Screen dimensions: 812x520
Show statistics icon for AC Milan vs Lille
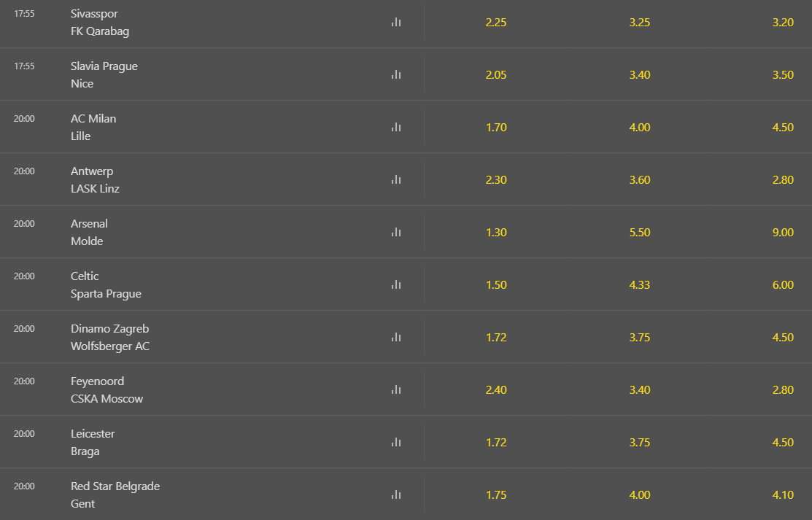(396, 128)
